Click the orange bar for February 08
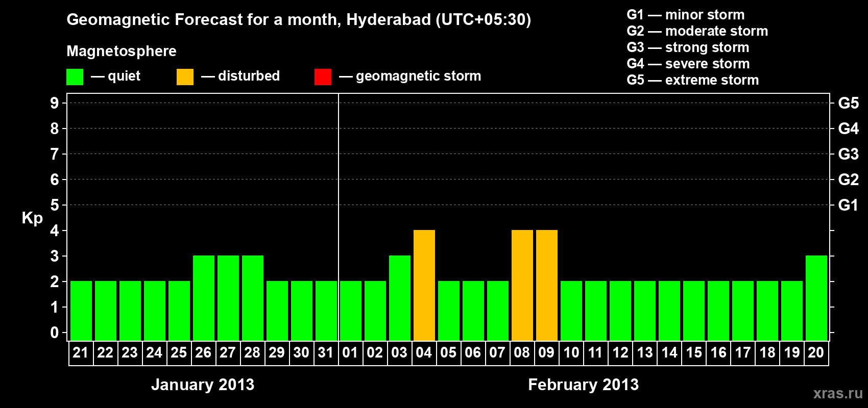868x408 pixels. (522, 286)
